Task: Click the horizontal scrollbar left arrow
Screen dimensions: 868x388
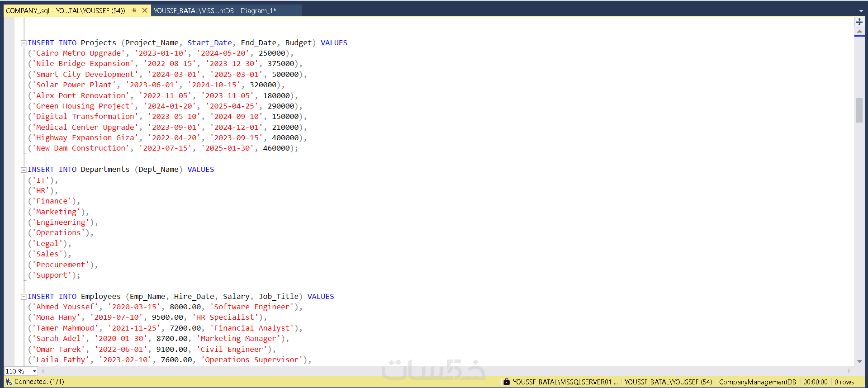Action: coord(43,371)
